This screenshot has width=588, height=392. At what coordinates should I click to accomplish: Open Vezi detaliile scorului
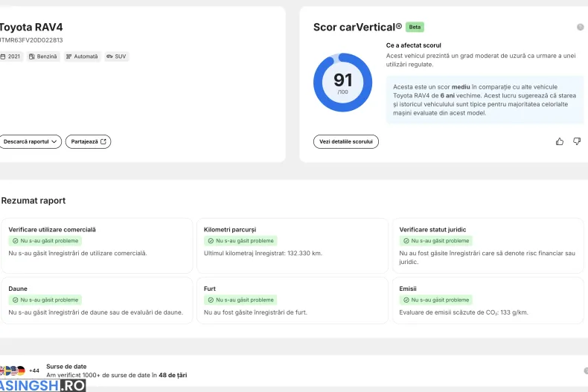346,141
